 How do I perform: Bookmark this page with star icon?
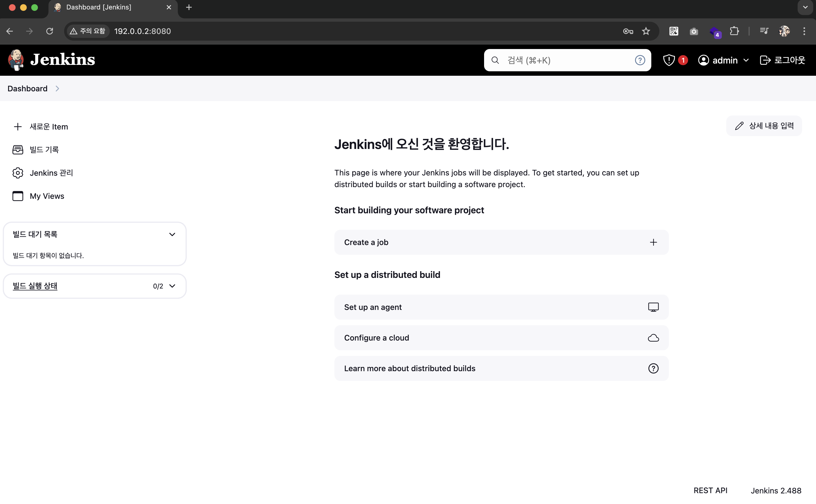tap(646, 31)
